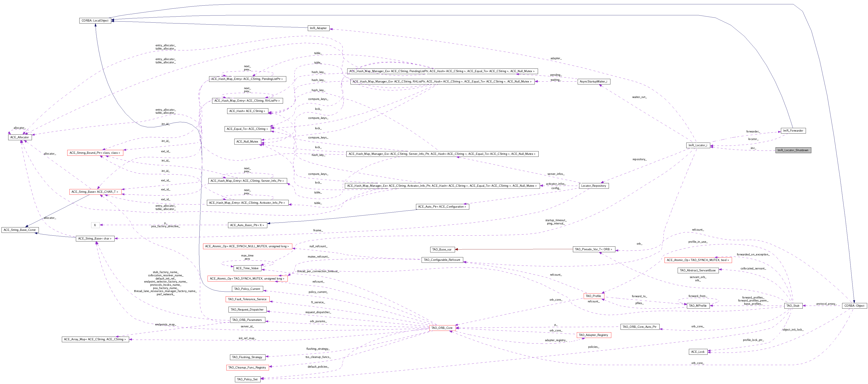Select the TAO_Stub class node
Image resolution: width=868 pixels, height=384 pixels.
(x=793, y=306)
